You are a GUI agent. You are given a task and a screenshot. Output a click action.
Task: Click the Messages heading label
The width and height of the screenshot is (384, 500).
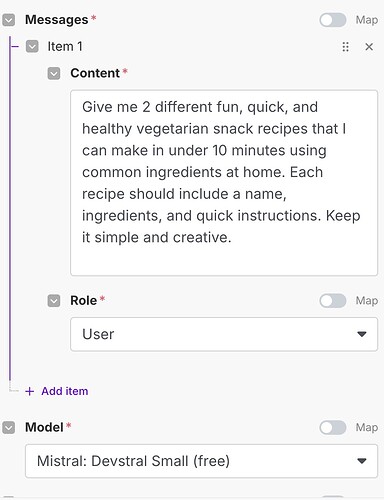pyautogui.click(x=57, y=20)
